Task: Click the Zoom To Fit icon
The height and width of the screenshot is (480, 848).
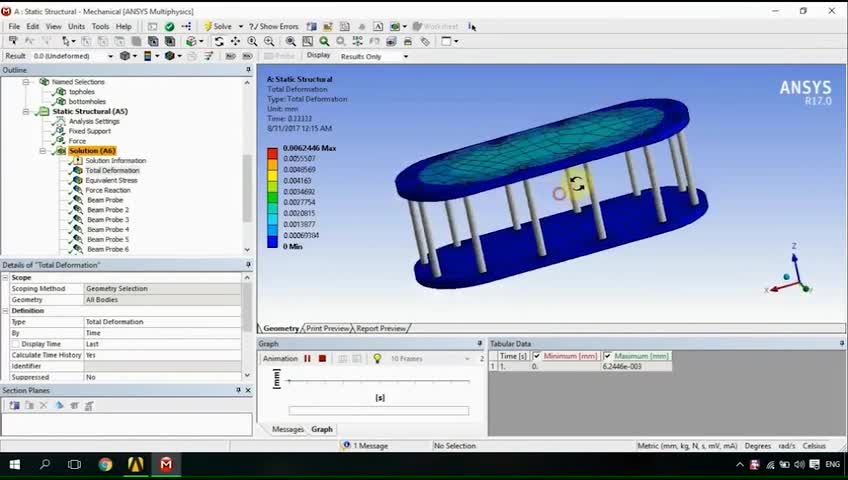Action: [290, 41]
